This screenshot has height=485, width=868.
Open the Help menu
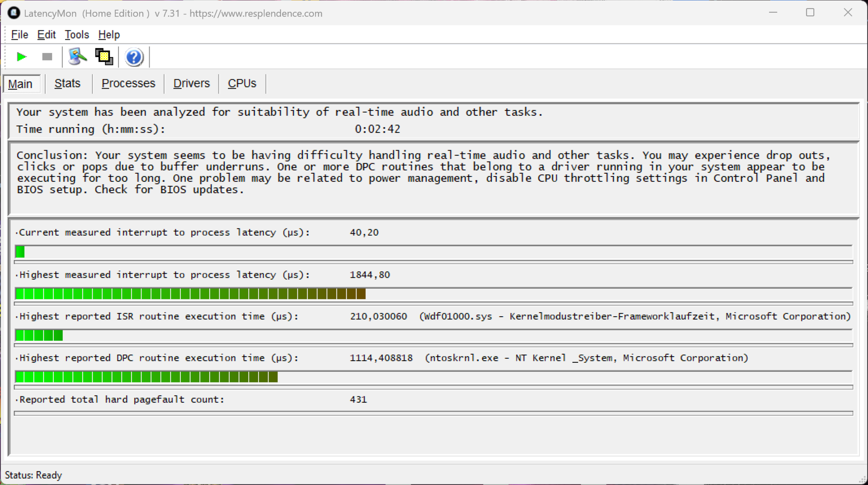(108, 34)
